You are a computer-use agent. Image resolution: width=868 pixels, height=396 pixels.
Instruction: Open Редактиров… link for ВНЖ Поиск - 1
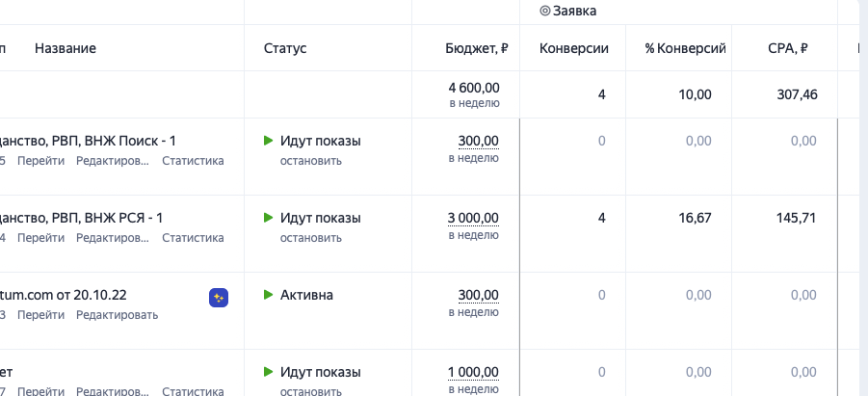pos(113,161)
